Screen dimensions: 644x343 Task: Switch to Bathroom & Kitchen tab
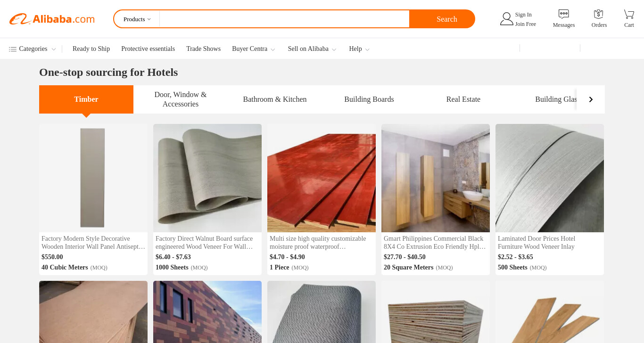point(275,99)
